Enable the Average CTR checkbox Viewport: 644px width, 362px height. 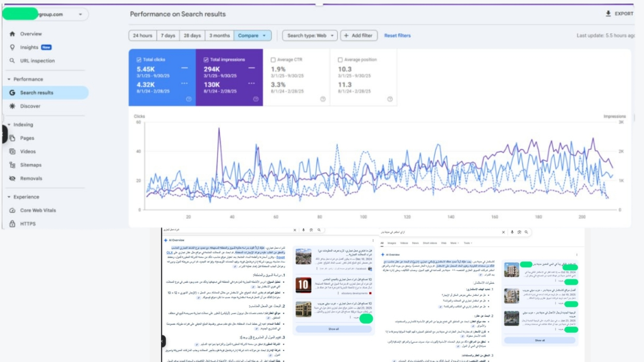[273, 60]
